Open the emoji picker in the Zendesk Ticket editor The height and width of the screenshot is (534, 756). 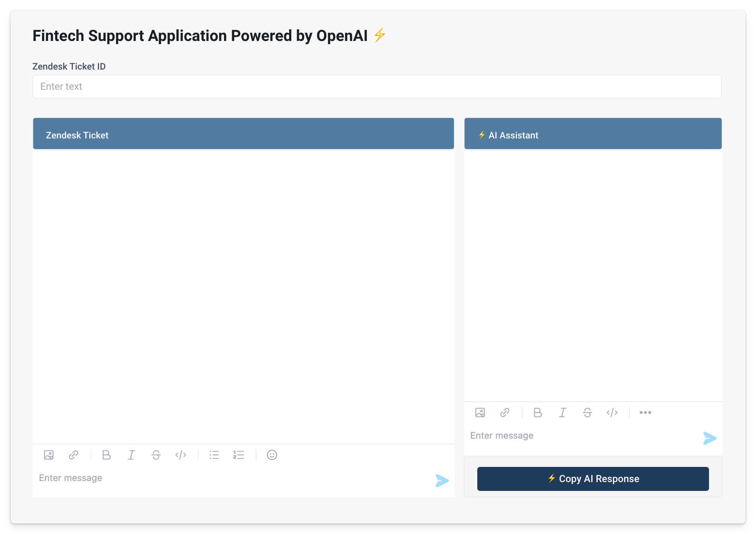272,455
